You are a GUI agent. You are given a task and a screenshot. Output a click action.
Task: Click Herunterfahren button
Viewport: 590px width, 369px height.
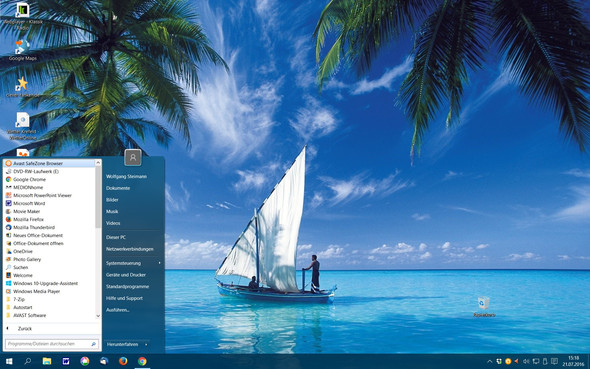pyautogui.click(x=123, y=344)
